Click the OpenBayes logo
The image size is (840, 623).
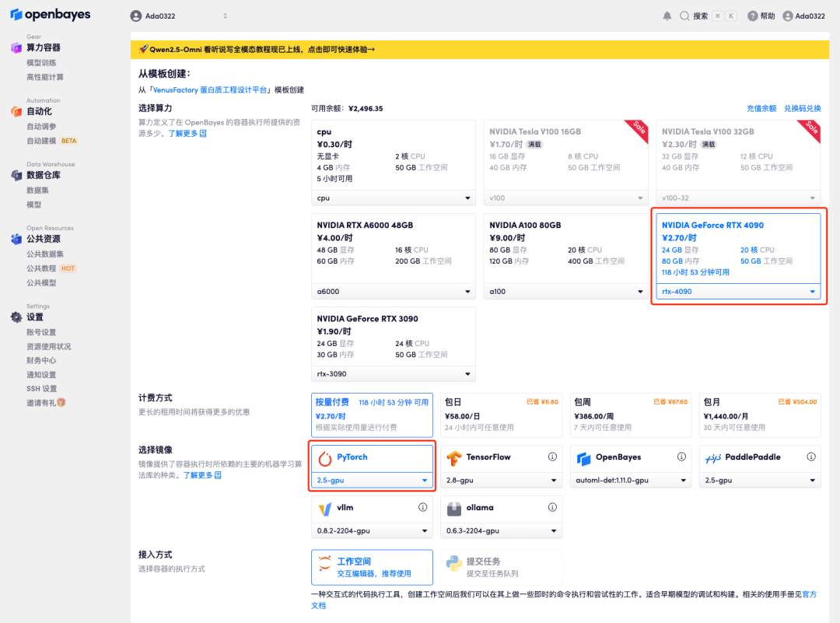point(51,15)
